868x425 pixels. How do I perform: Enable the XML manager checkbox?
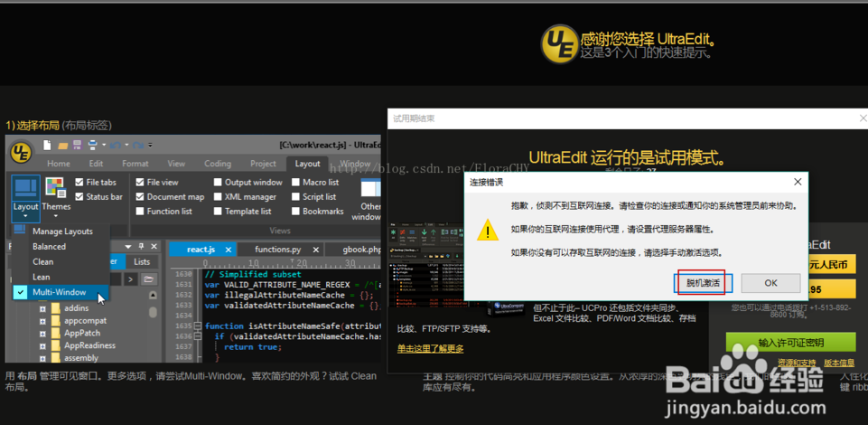(218, 196)
